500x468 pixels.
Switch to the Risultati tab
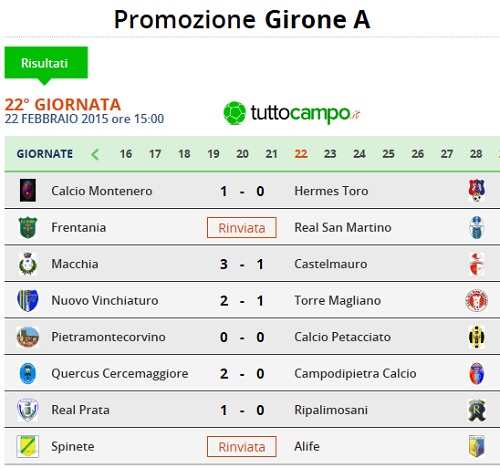point(46,63)
